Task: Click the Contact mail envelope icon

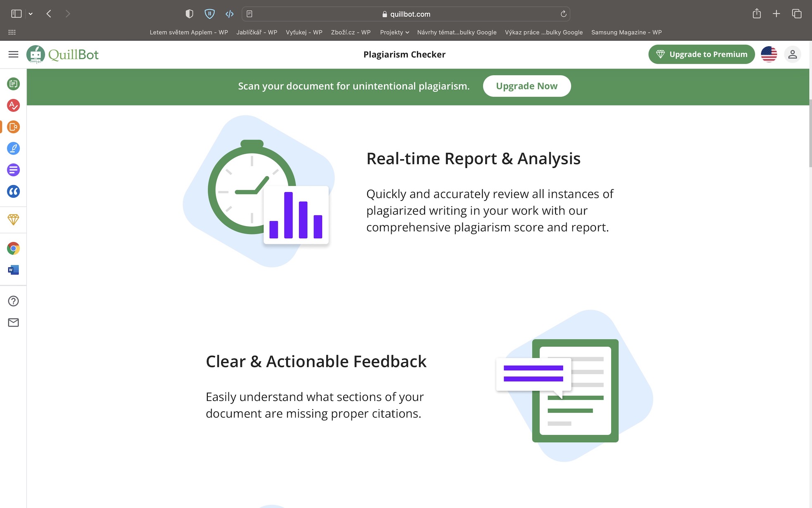Action: [x=13, y=322]
